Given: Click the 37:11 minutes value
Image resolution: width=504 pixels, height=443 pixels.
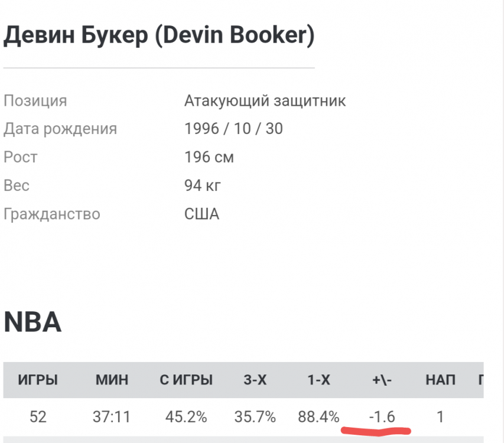Looking at the screenshot, I should click(x=111, y=417).
